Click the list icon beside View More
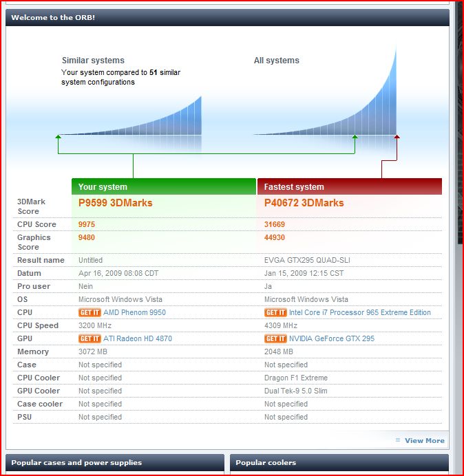Screen dimensions: 464x476 click(398, 440)
